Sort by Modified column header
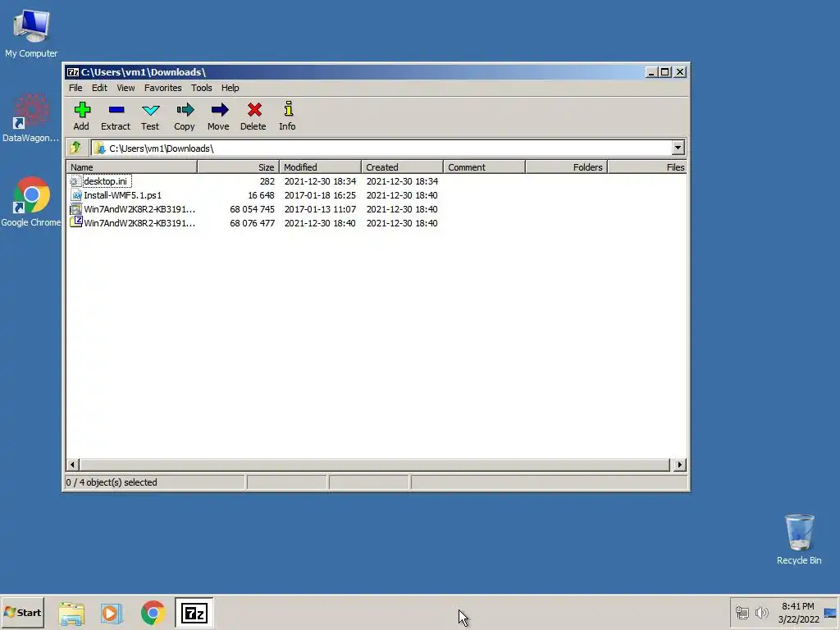 click(321, 167)
